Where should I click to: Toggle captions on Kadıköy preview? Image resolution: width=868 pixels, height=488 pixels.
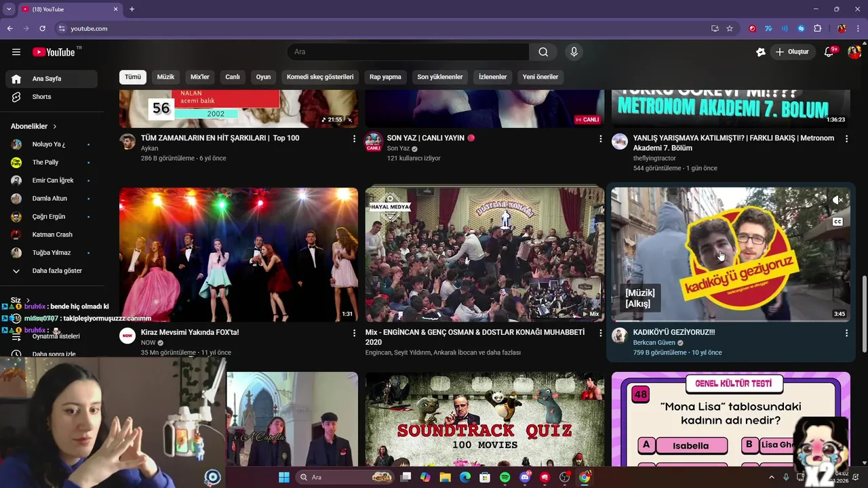coord(837,222)
